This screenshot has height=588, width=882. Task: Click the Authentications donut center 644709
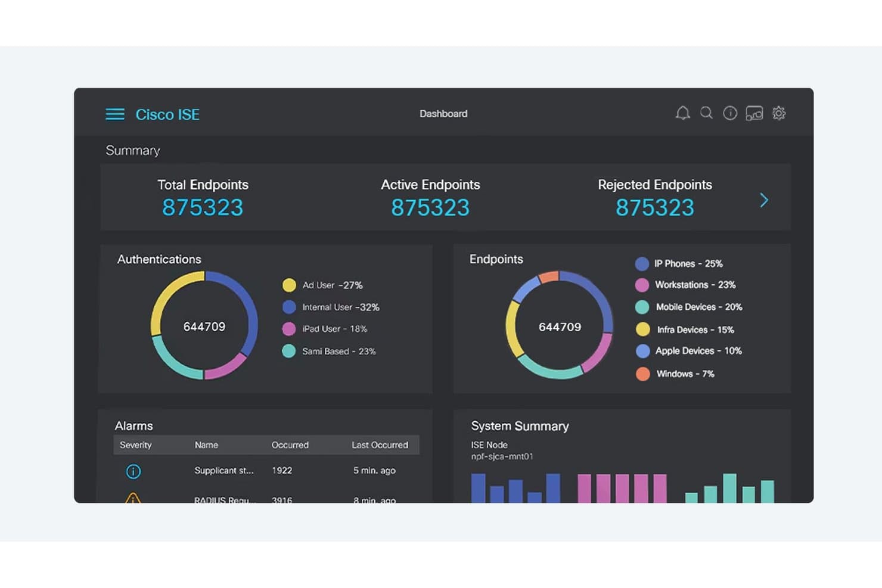coord(204,326)
